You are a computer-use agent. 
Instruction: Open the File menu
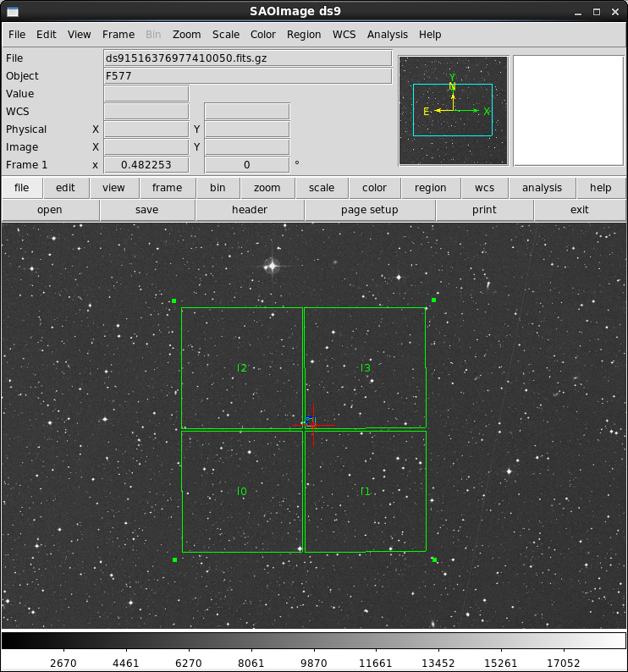point(17,35)
